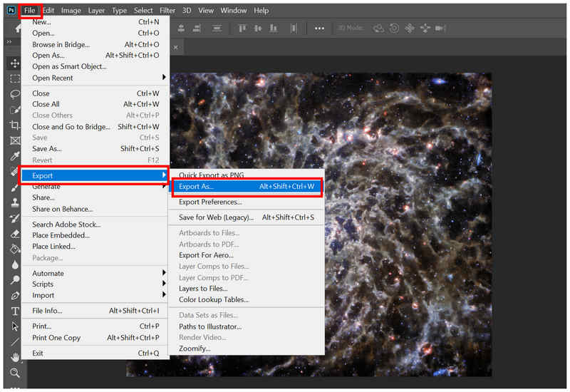Click the Photoshop Ps logo icon
Image resolution: width=570 pixels, height=392 pixels.
(11, 10)
